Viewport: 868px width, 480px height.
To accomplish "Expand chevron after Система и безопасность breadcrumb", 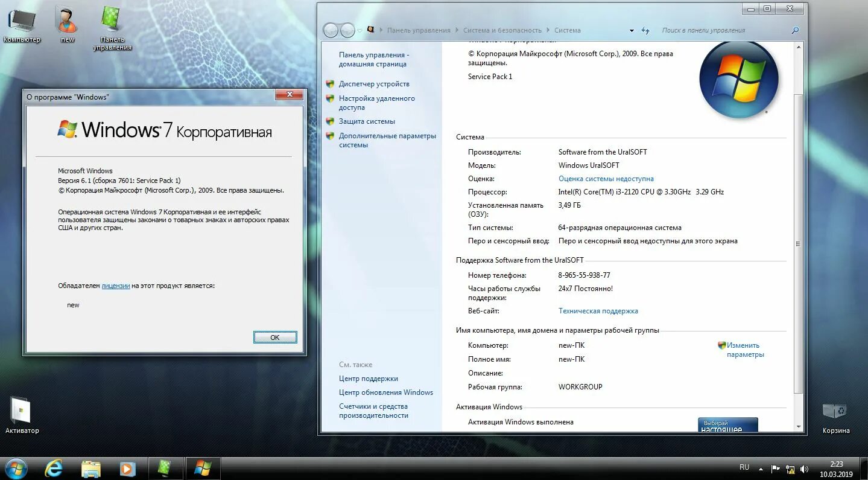I will pos(548,30).
